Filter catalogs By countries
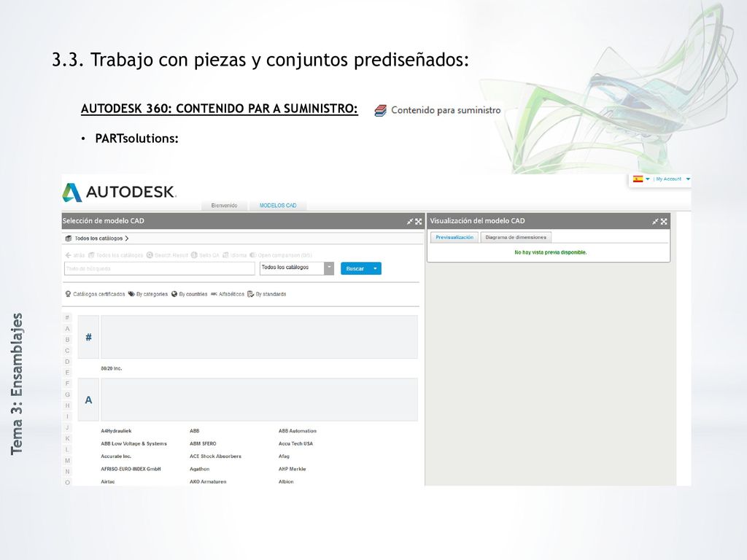The image size is (747, 560). [x=190, y=295]
